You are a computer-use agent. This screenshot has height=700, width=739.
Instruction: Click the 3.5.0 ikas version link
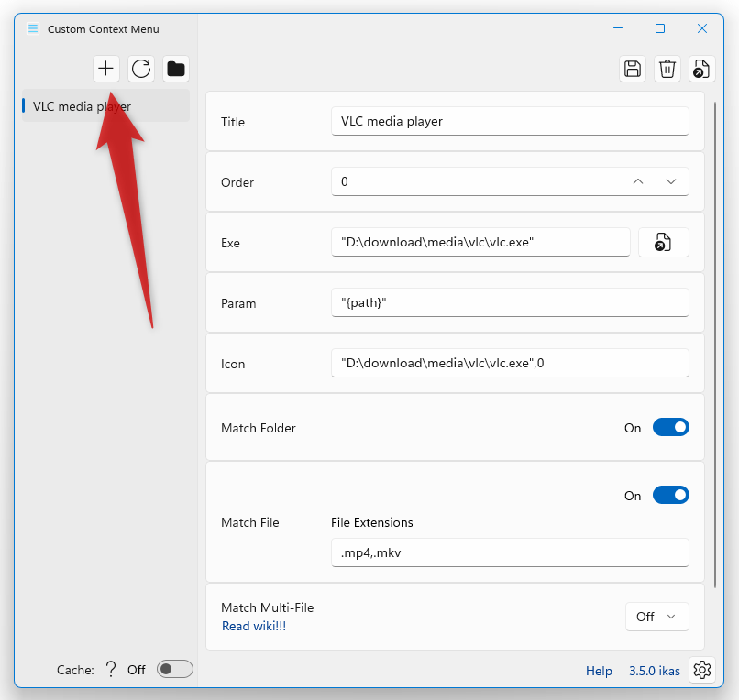click(x=654, y=671)
